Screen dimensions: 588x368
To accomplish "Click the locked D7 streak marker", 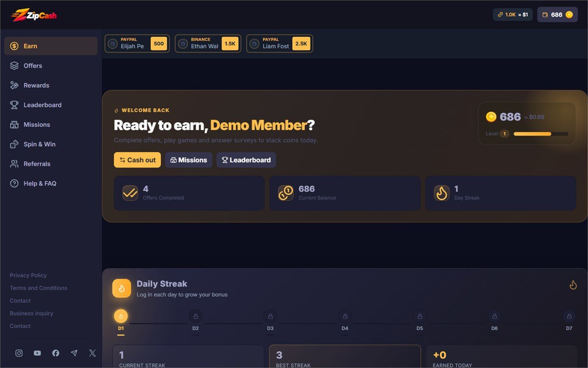I will tap(569, 316).
